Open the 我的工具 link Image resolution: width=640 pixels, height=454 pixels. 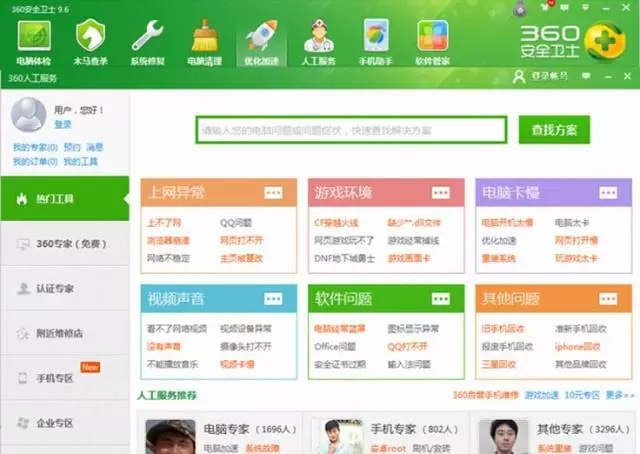point(80,162)
